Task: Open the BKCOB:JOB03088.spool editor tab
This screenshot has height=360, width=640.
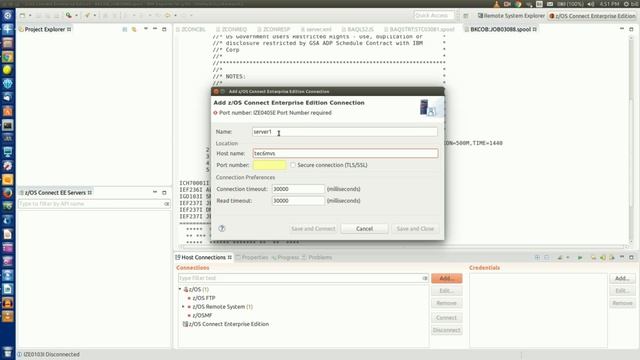Action: pos(500,29)
